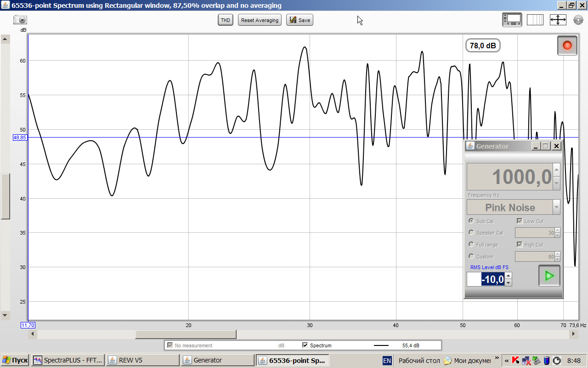The image size is (588, 368).
Task: Increase RMS Level with up stepper
Action: [x=508, y=276]
